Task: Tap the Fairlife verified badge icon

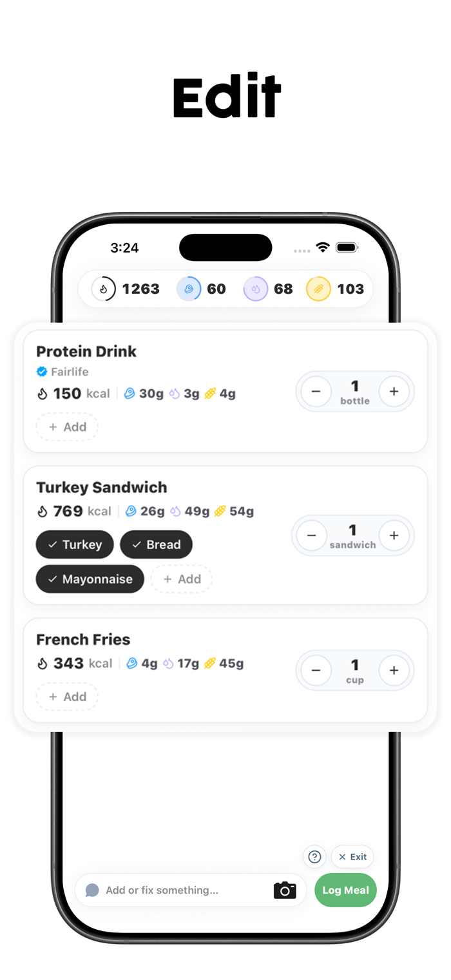Action: tap(42, 372)
